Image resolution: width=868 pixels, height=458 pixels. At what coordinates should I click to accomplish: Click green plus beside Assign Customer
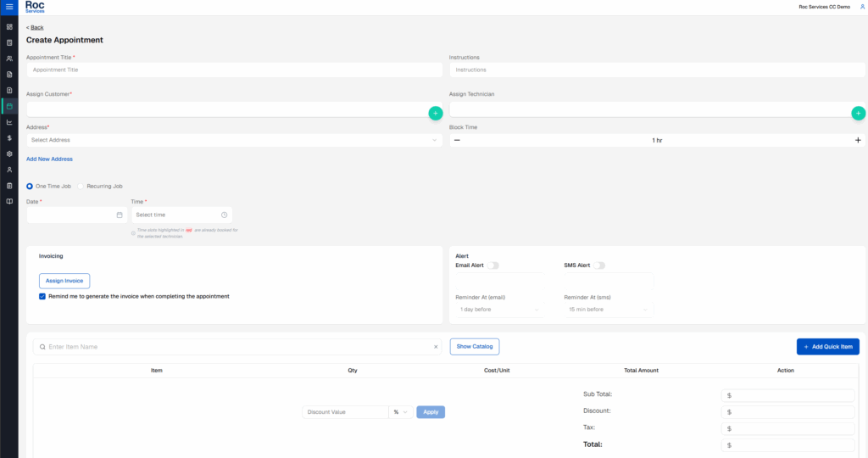[436, 113]
